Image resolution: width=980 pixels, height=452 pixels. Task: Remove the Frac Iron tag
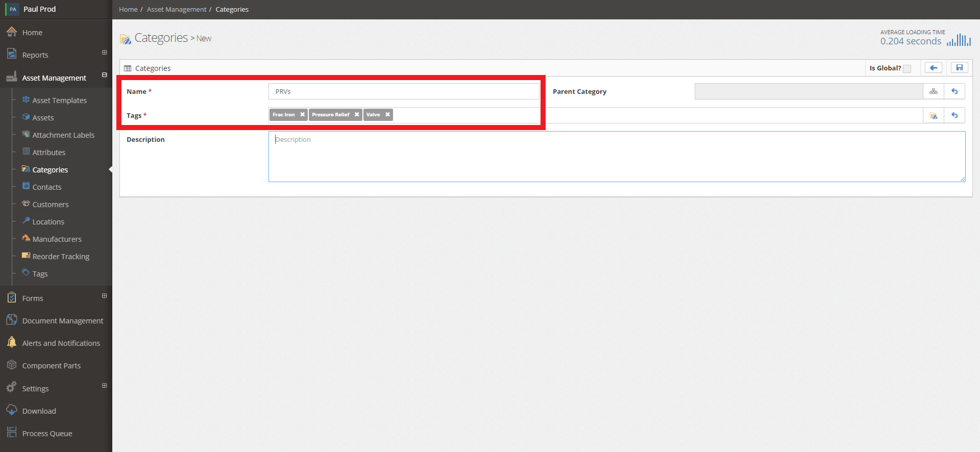pos(302,115)
